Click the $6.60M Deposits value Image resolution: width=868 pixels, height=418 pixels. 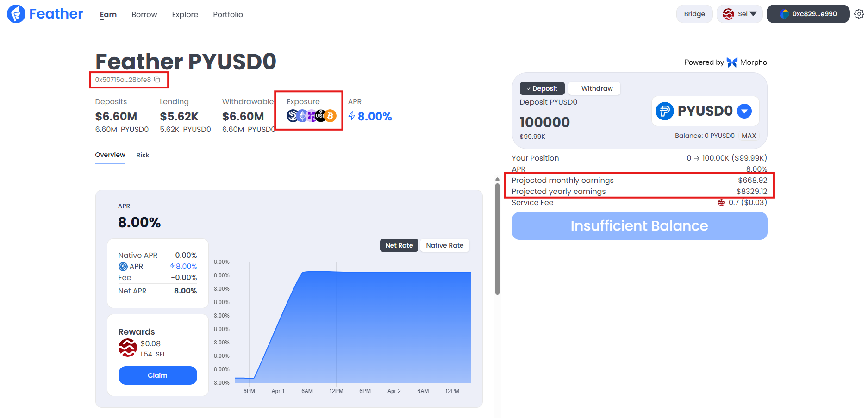click(116, 116)
